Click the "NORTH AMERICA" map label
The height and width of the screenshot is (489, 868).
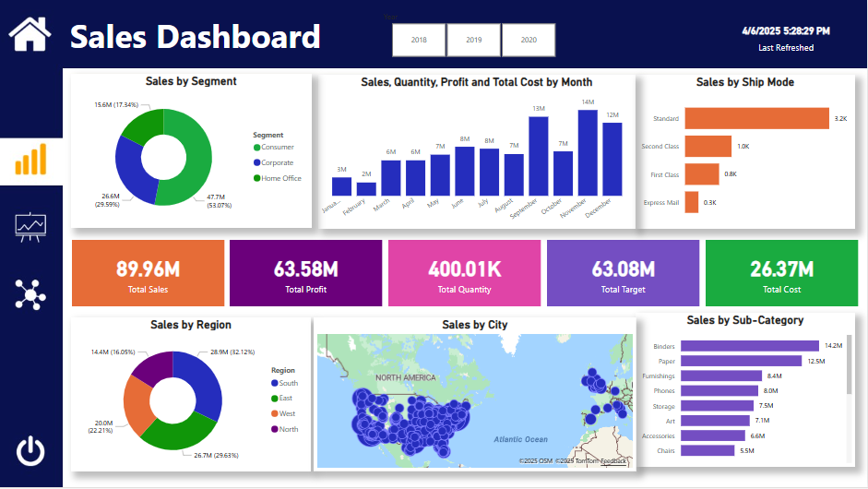[x=406, y=377]
